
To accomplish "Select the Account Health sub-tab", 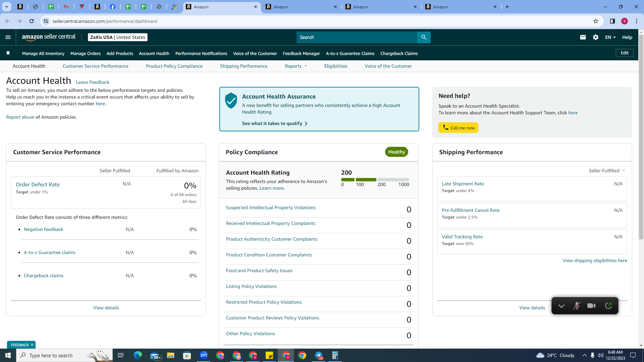I will point(29,66).
